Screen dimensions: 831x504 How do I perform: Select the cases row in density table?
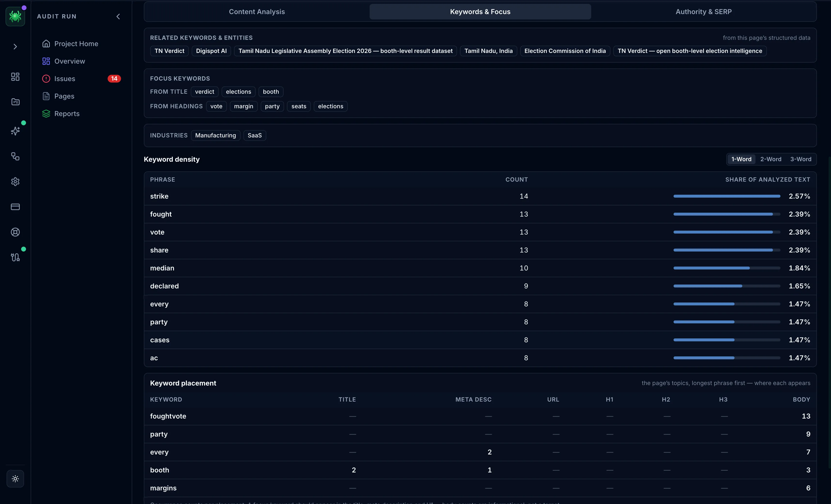[x=480, y=340]
